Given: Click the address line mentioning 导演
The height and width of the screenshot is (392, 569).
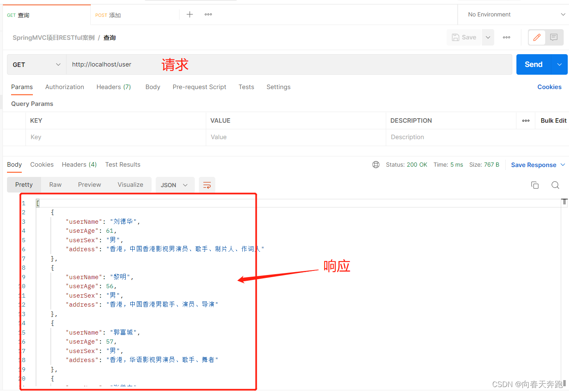Looking at the screenshot, I should (142, 305).
